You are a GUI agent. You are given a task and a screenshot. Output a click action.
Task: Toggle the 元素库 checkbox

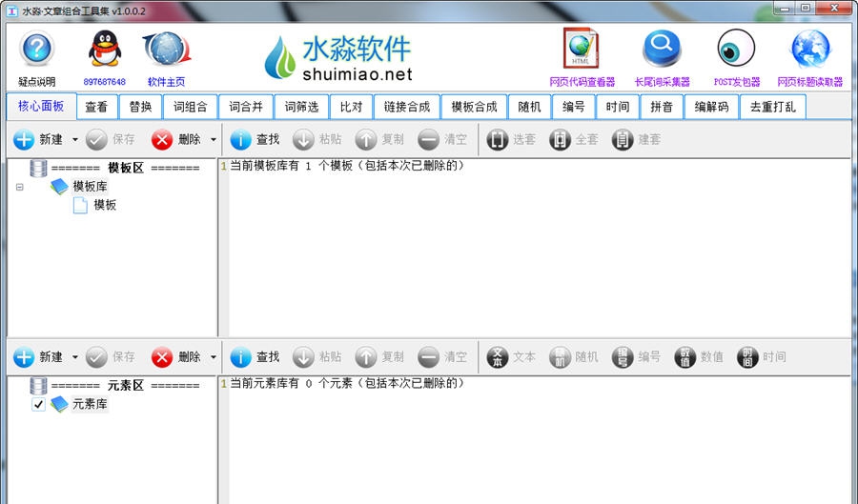tap(38, 405)
